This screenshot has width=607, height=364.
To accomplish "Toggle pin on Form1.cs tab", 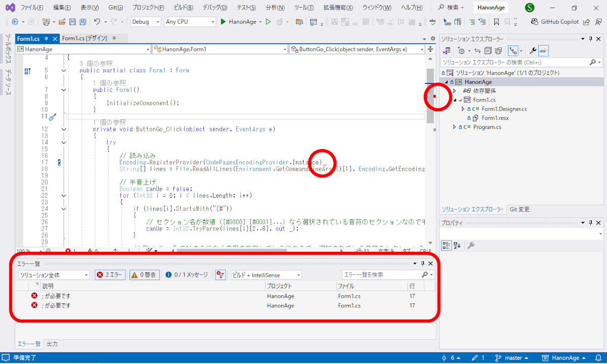I will pyautogui.click(x=46, y=38).
